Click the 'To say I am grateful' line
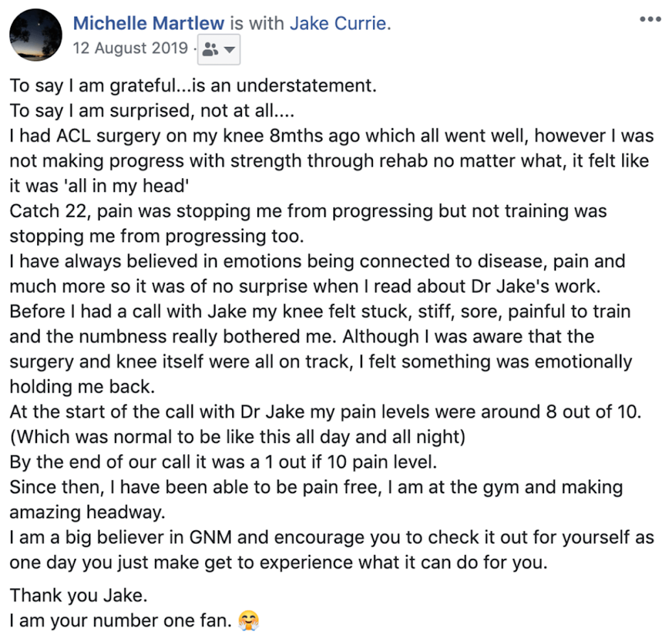This screenshot has width=672, height=638. [x=193, y=86]
